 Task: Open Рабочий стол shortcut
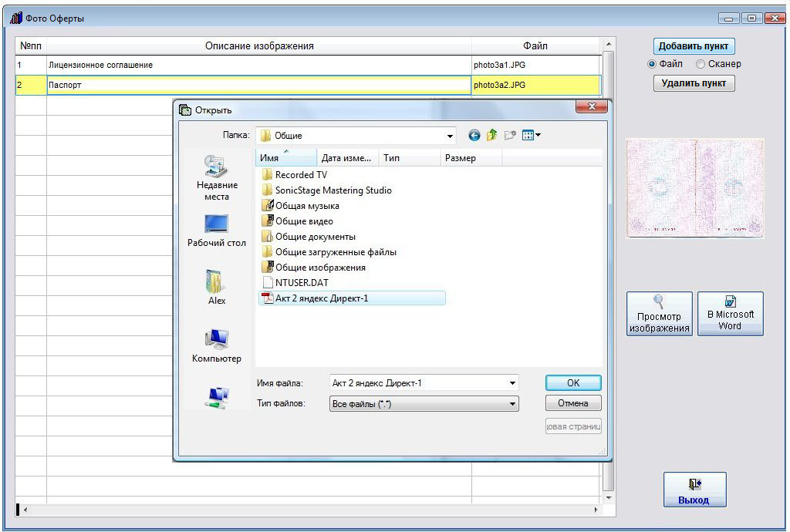point(217,231)
